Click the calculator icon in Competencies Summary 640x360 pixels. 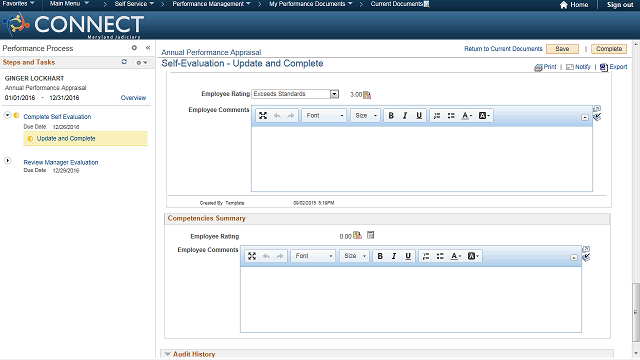370,235
